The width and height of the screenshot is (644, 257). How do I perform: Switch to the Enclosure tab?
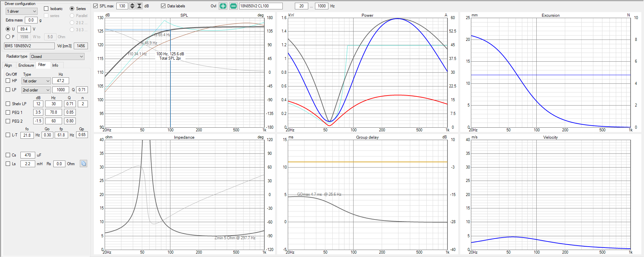coord(26,65)
